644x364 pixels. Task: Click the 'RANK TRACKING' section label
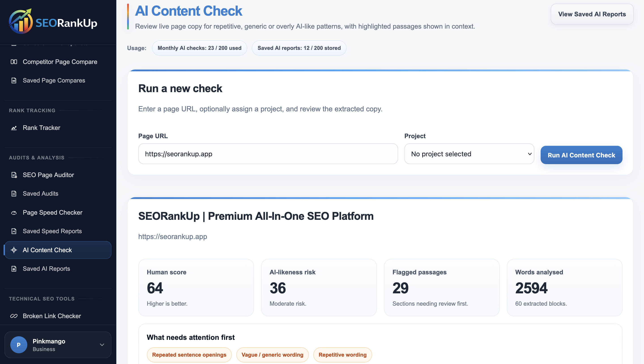point(32,110)
